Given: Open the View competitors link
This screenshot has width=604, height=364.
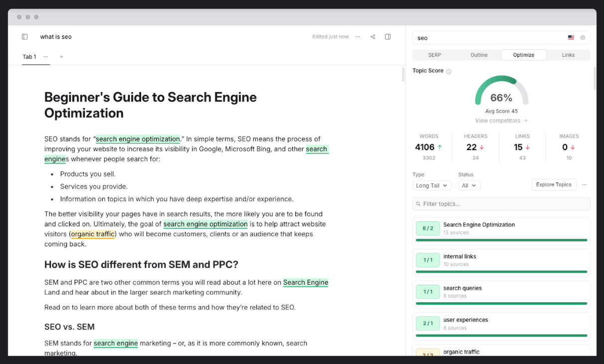Looking at the screenshot, I should point(501,121).
